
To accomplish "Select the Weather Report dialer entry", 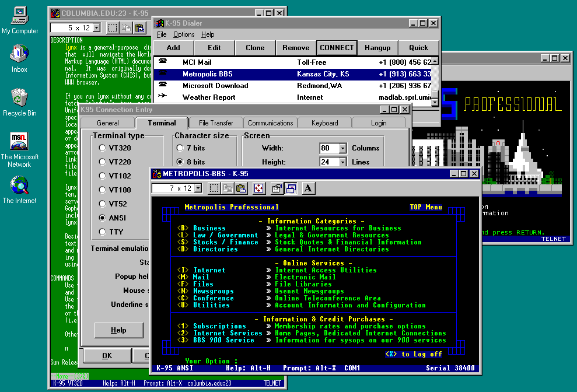I will (x=209, y=97).
